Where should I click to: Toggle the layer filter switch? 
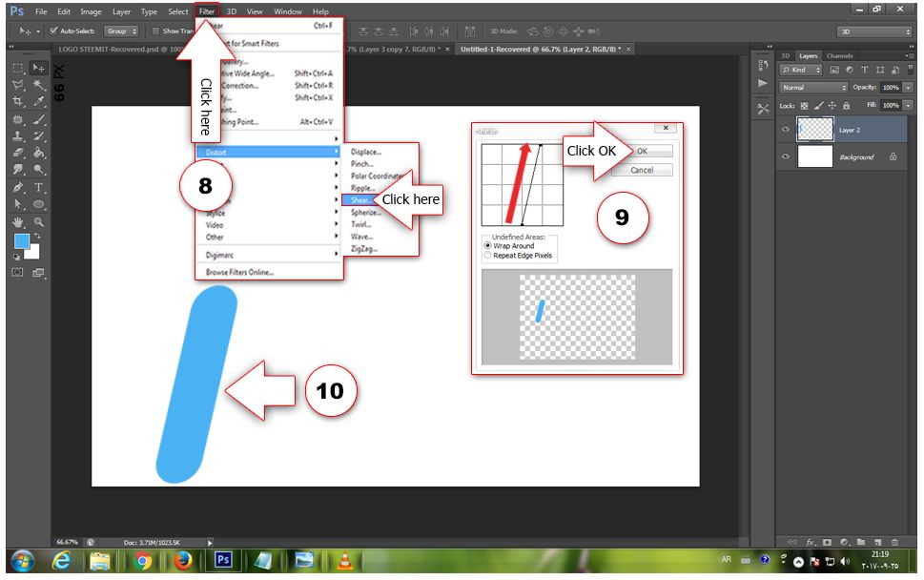coord(910,70)
